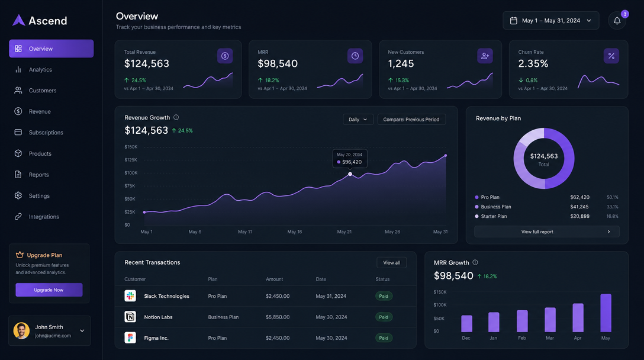644x360 pixels.
Task: Click the notification bell icon
Action: [616, 20]
